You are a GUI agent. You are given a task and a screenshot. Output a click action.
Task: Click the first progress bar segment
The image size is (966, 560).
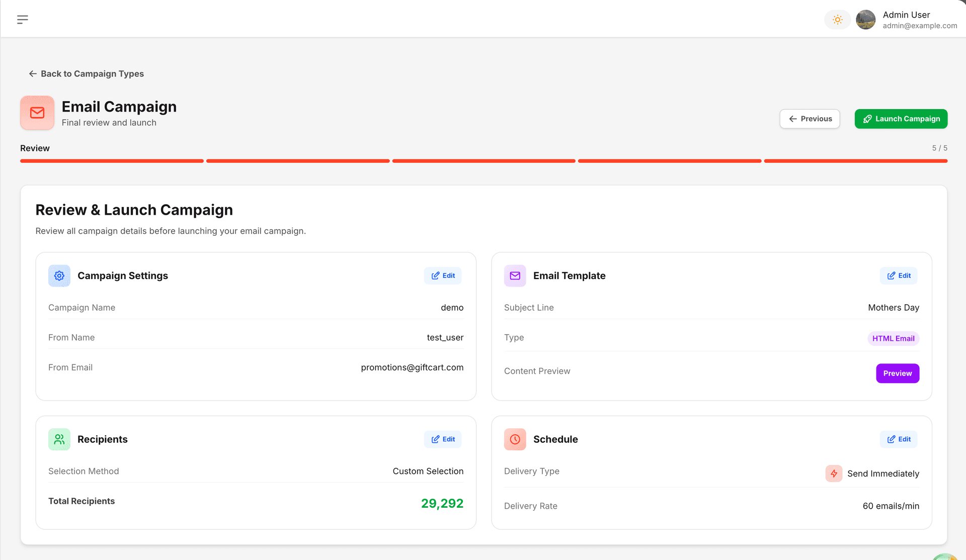pyautogui.click(x=112, y=161)
